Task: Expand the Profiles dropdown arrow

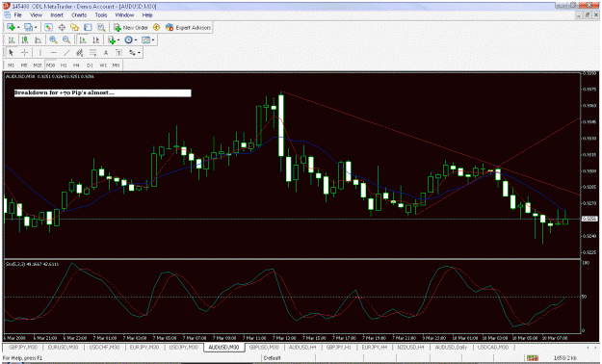Action: point(36,27)
